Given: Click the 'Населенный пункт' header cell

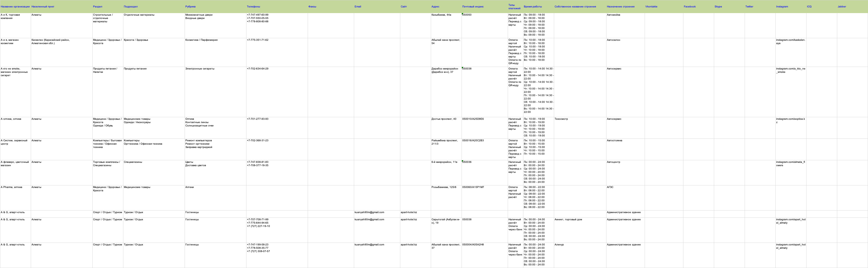Looking at the screenshot, I should click(x=62, y=6).
